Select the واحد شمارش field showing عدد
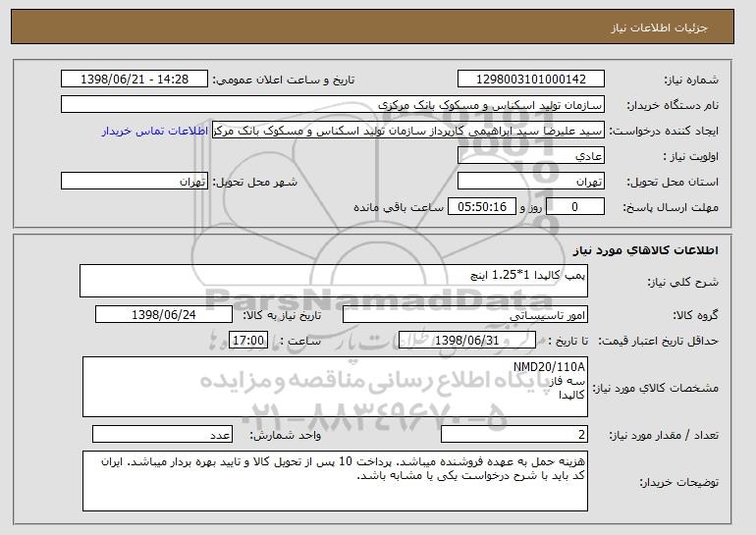This screenshot has height=535, width=756. point(162,434)
